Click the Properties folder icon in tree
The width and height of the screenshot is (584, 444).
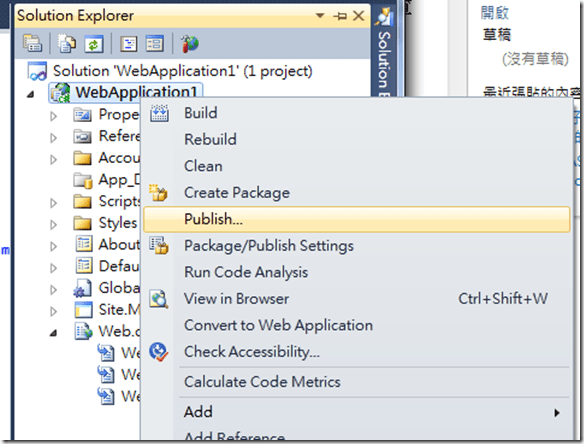click(x=82, y=115)
